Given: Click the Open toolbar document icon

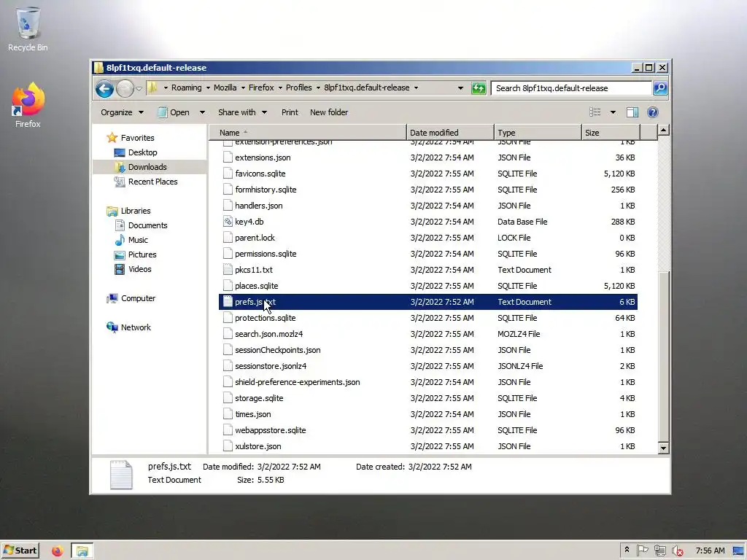Looking at the screenshot, I should coord(162,112).
